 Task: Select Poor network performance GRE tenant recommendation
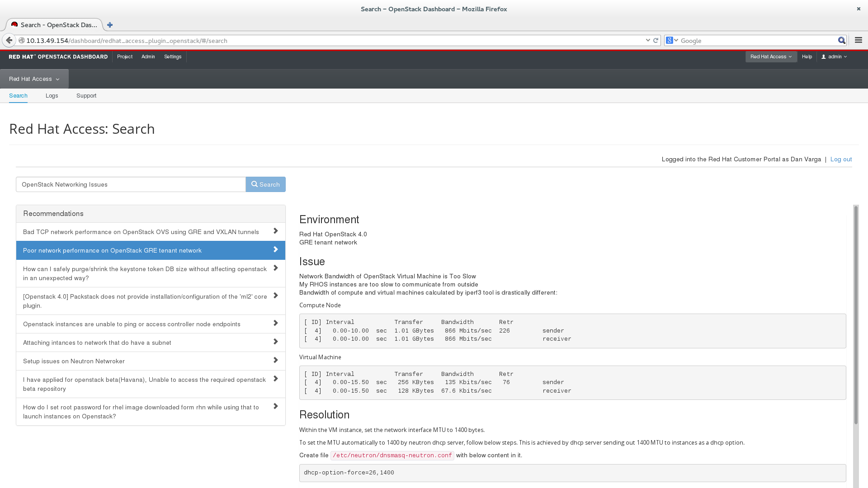click(151, 250)
